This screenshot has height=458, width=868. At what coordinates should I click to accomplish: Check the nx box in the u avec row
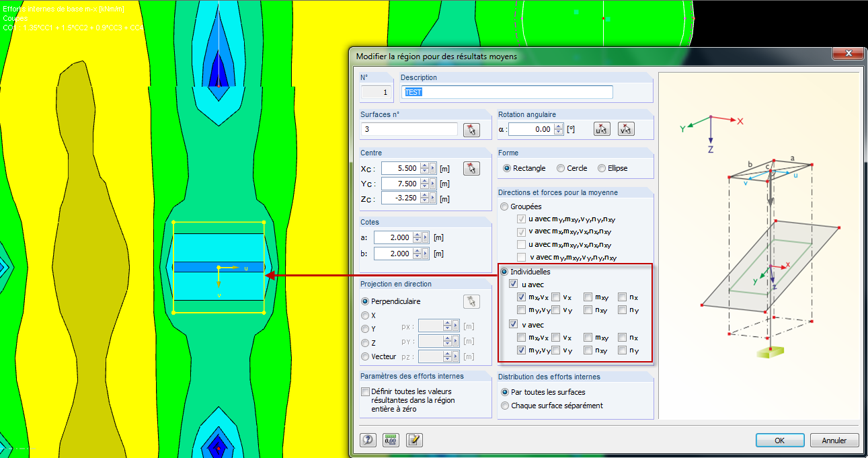click(x=623, y=297)
